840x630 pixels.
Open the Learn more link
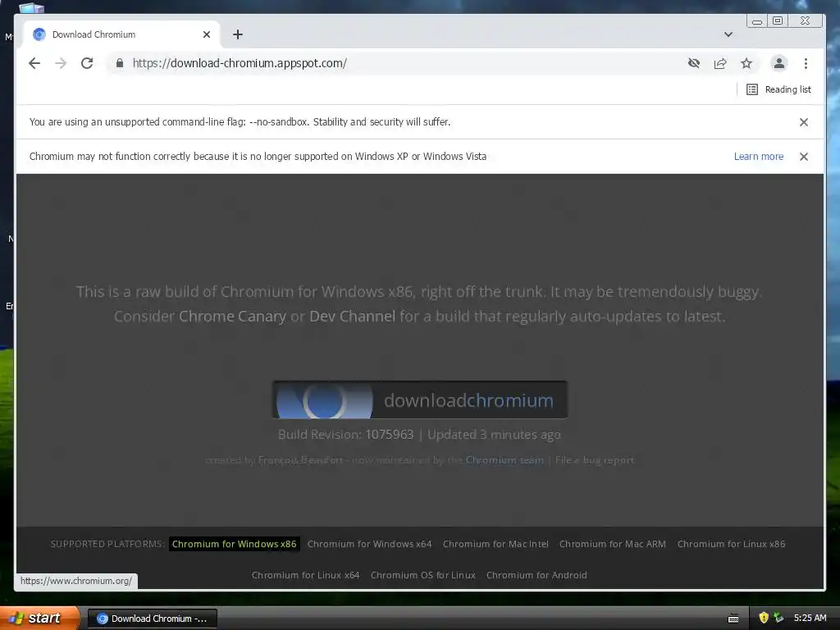point(759,157)
